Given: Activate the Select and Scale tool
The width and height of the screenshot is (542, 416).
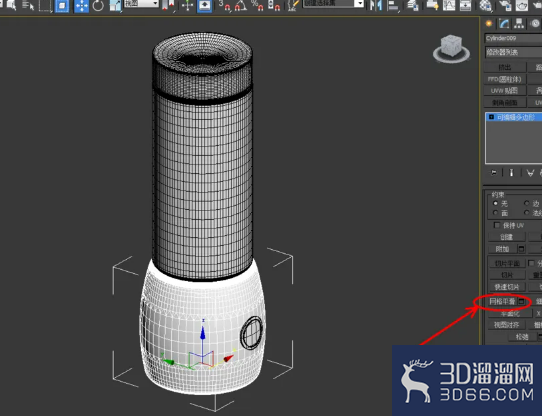Looking at the screenshot, I should point(115,5).
